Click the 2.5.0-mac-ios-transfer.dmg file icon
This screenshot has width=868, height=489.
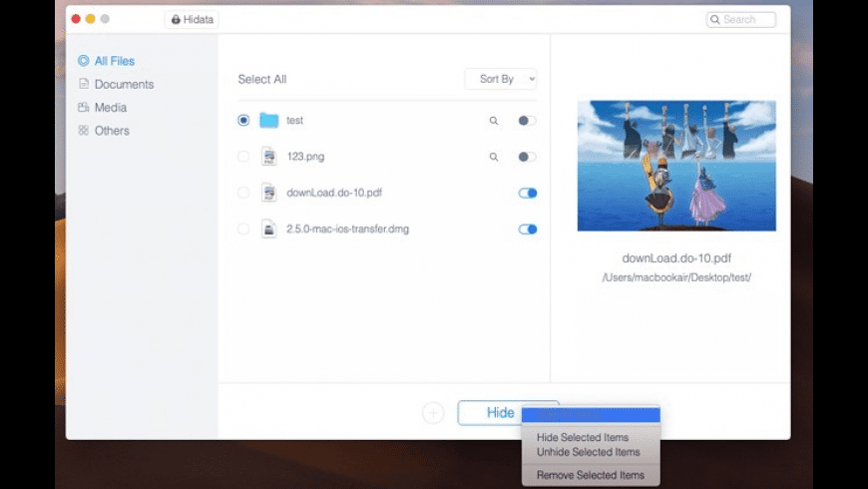(x=269, y=229)
